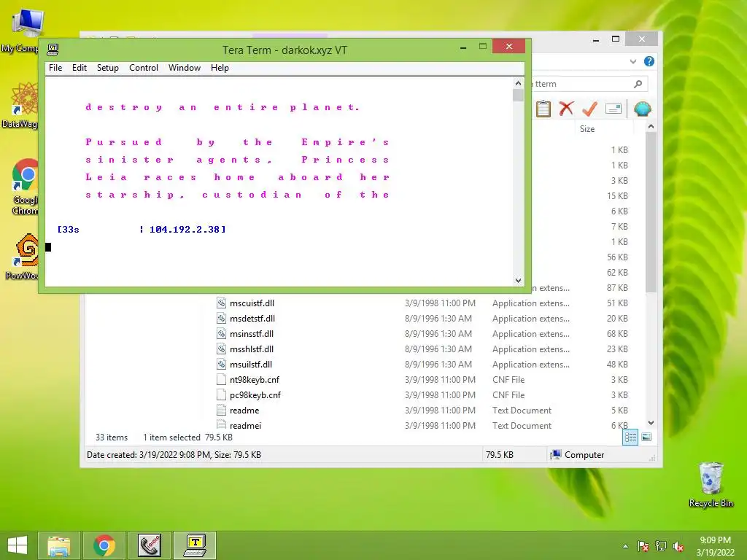The height and width of the screenshot is (560, 747).
Task: Switch to details view in Explorer
Action: coord(630,437)
